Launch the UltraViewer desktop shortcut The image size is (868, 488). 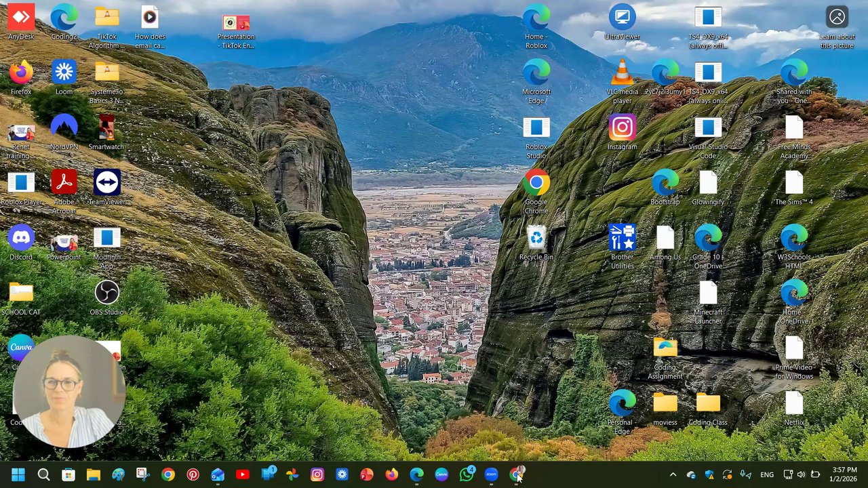tap(622, 23)
